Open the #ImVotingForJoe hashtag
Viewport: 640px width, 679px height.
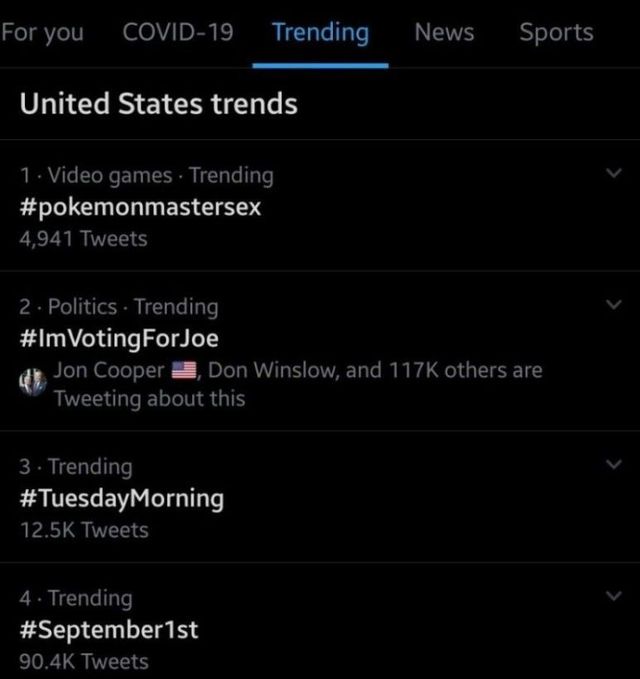point(118,338)
